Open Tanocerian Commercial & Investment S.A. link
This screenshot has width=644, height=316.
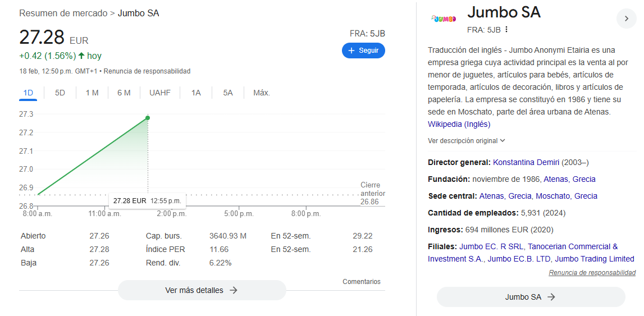[x=523, y=253]
